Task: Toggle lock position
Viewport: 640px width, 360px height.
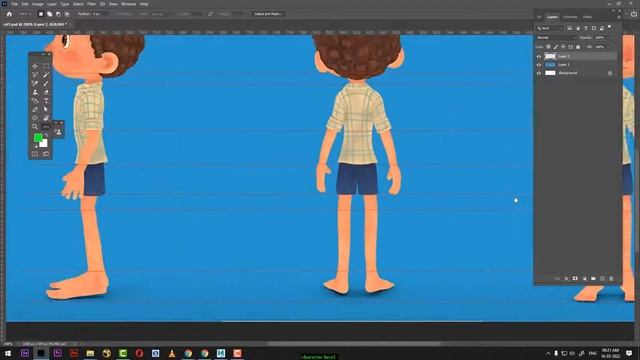Action: coord(563,47)
